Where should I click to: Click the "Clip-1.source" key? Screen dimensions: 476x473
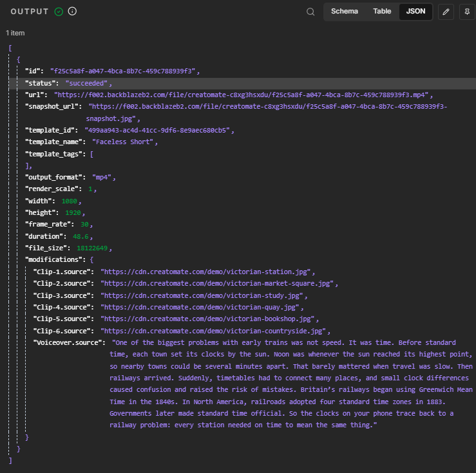(62, 272)
